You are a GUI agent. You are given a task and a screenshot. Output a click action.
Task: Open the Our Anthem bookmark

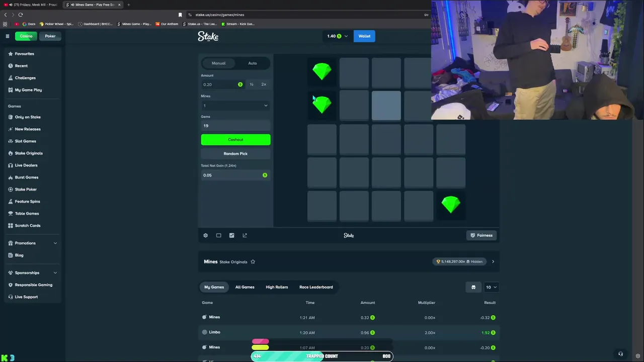[167, 24]
